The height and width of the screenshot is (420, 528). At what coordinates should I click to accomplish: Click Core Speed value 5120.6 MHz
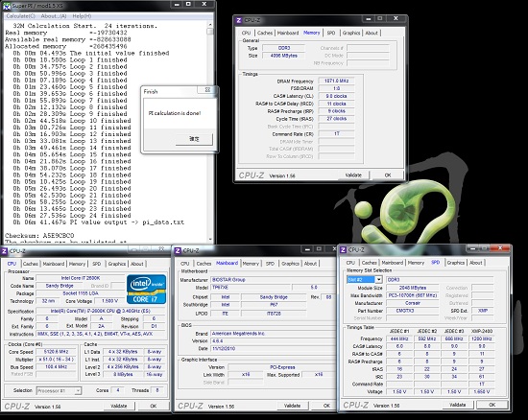pos(57,352)
